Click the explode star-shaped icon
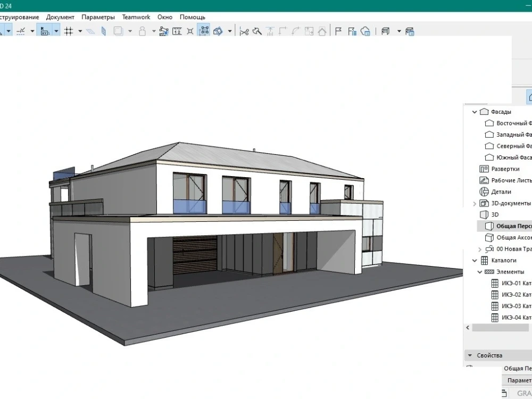The width and height of the screenshot is (532, 399). [x=190, y=31]
